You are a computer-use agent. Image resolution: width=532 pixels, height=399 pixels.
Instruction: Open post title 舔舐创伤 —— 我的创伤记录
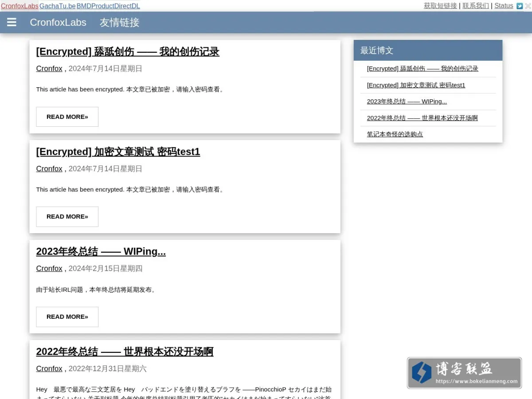pyautogui.click(x=128, y=51)
